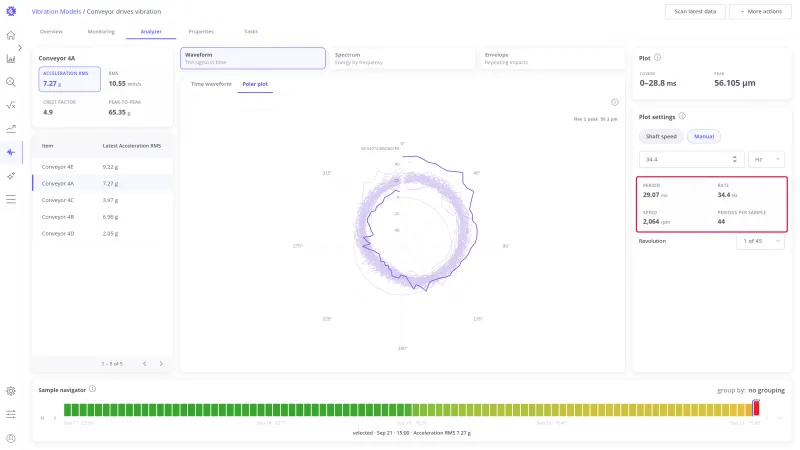Click the Scan latest data button

695,11
